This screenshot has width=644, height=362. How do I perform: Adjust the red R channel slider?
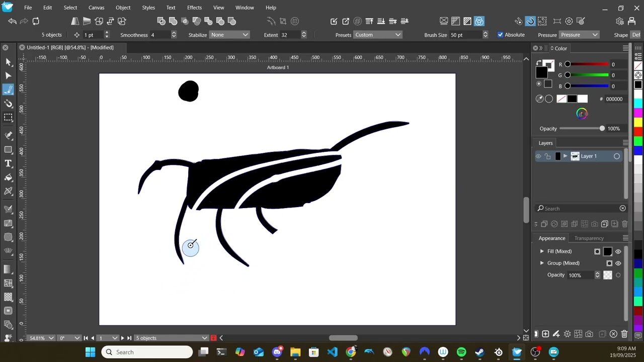click(587, 64)
